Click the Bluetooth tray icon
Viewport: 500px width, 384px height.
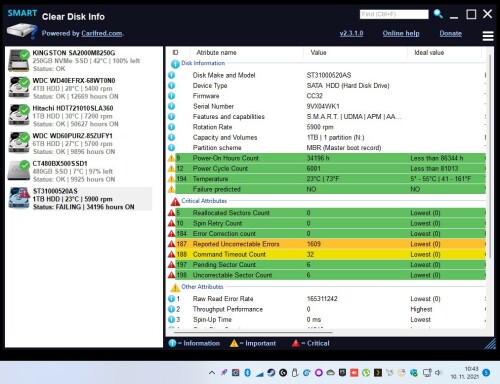(247, 372)
